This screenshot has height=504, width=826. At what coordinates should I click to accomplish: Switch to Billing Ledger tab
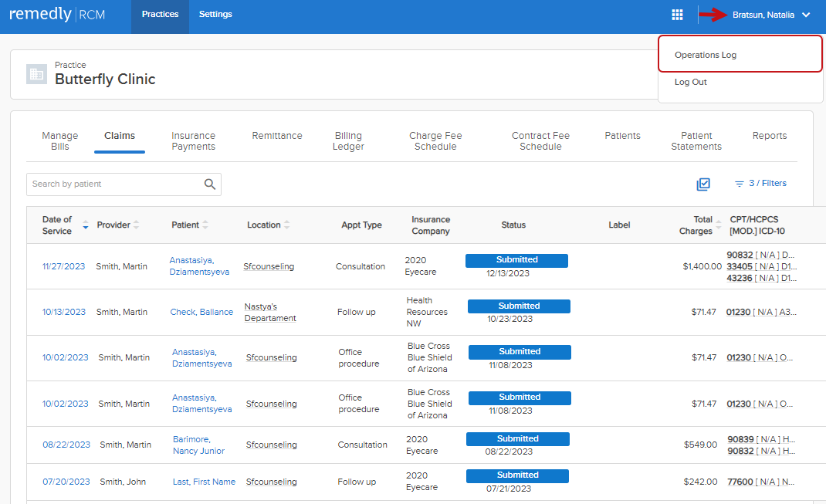click(x=348, y=141)
